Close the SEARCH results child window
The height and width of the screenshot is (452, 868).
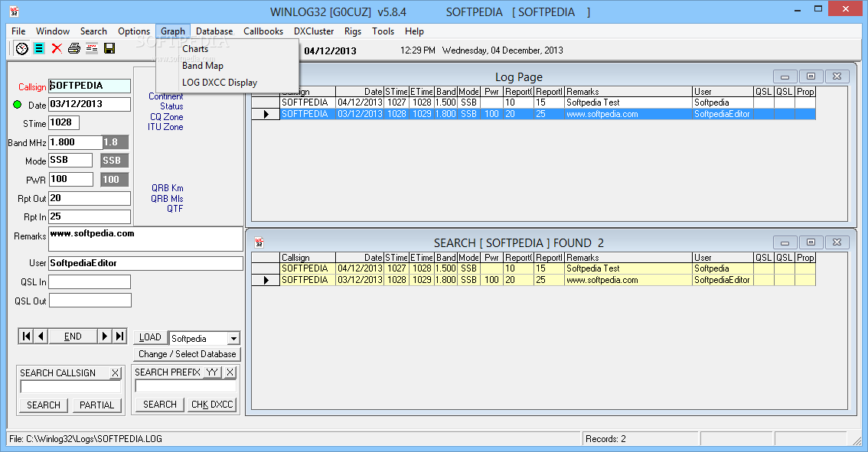837,242
